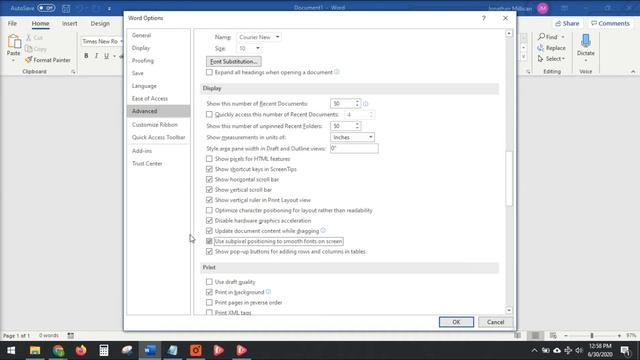
Task: Switch to the Design ribbon tab
Action: click(x=100, y=24)
